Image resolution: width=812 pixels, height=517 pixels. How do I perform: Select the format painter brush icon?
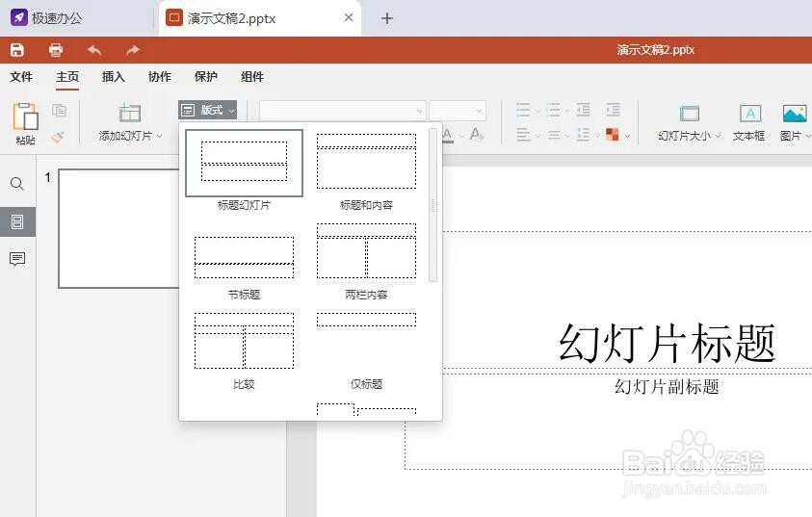(x=58, y=137)
